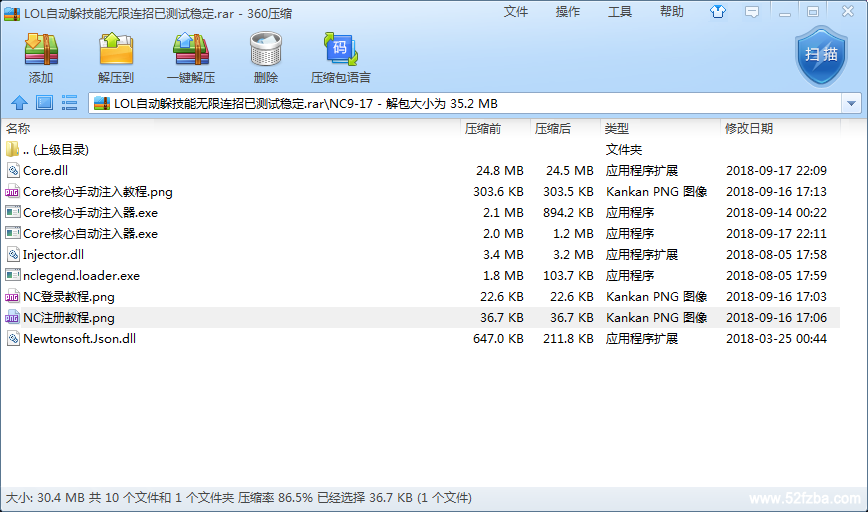
Task: Select the file name Core.dll
Action: pos(45,170)
